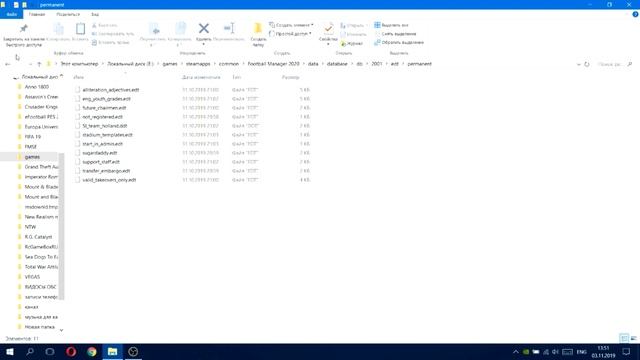Click the Rename icon
The width and height of the screenshot is (640, 360).
pyautogui.click(x=229, y=28)
